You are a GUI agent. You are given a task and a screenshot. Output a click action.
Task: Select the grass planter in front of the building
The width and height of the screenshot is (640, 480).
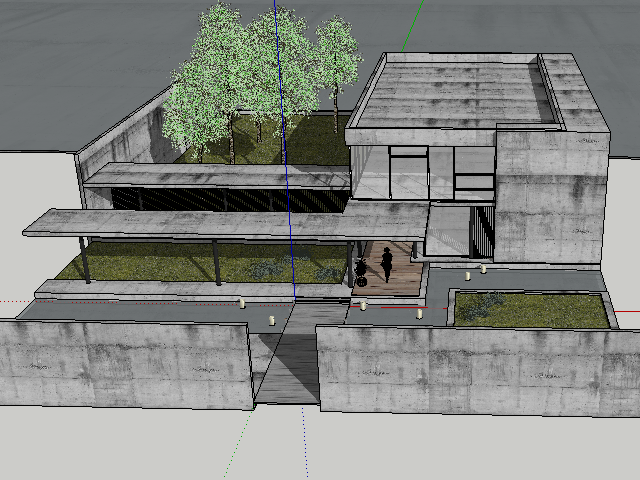(x=531, y=310)
